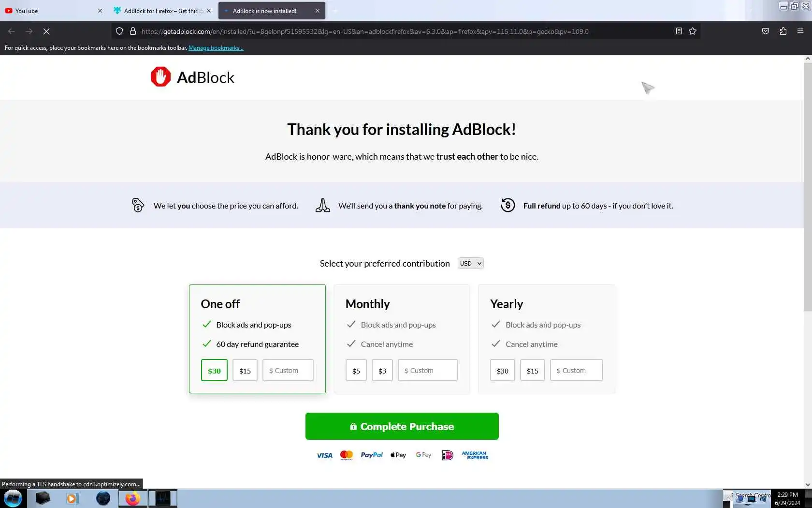Screen dimensions: 812x508
Task: Close the YouTube tab
Action: click(x=100, y=11)
